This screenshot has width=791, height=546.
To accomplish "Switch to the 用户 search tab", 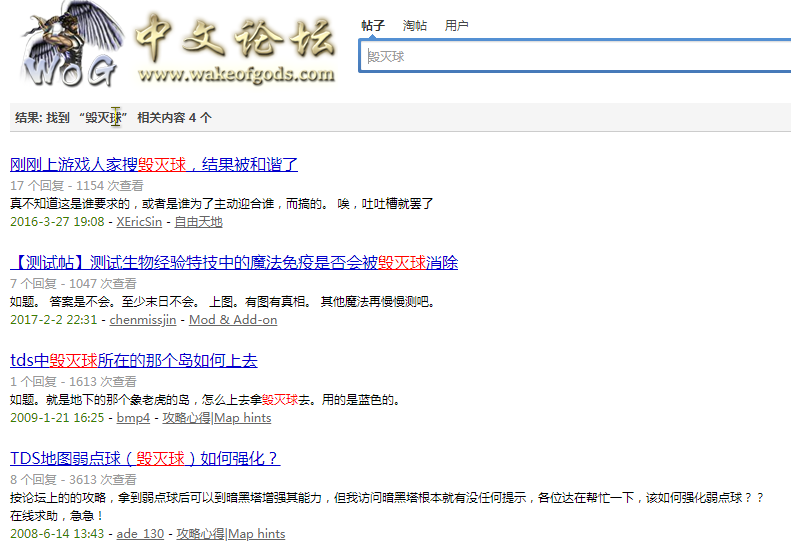I will coord(457,25).
